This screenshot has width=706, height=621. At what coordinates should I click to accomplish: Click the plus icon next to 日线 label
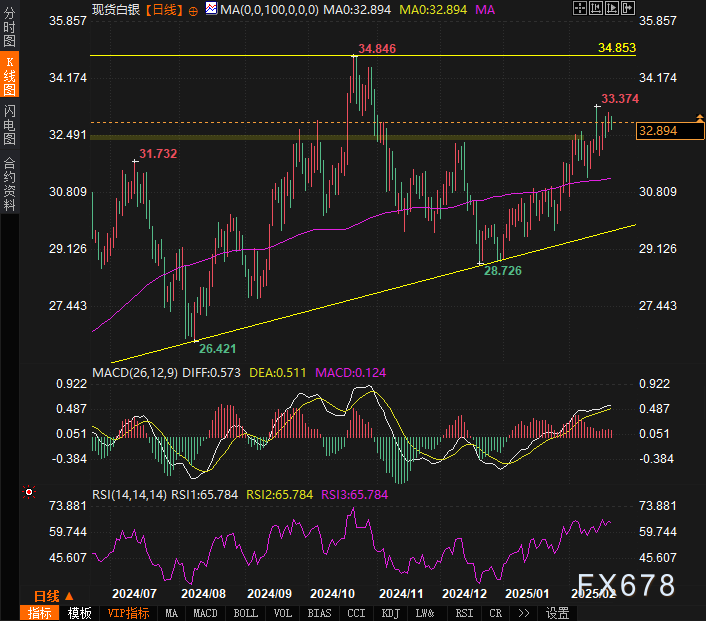click(x=193, y=9)
